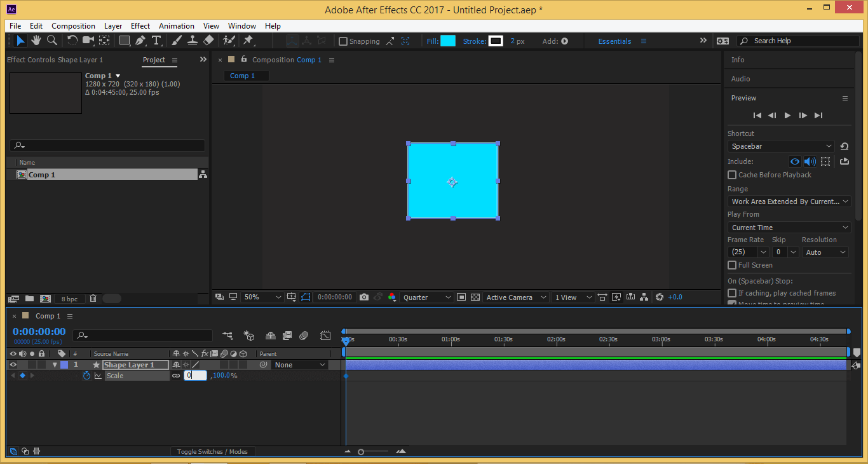Delete selected item with trash icon
868x464 pixels.
click(x=93, y=298)
